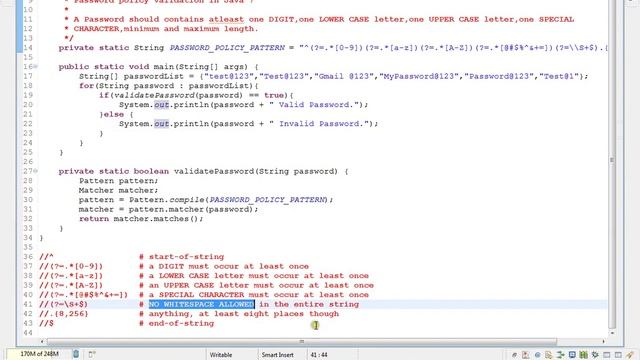Click for loop header on line 18
The image size is (640, 360).
click(x=169, y=86)
